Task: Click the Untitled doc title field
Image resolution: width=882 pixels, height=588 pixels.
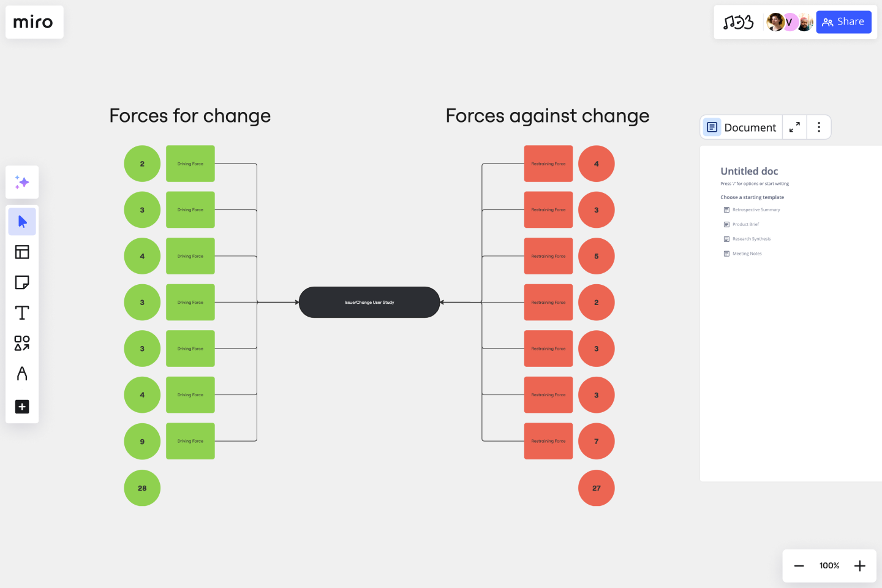Action: pos(749,171)
